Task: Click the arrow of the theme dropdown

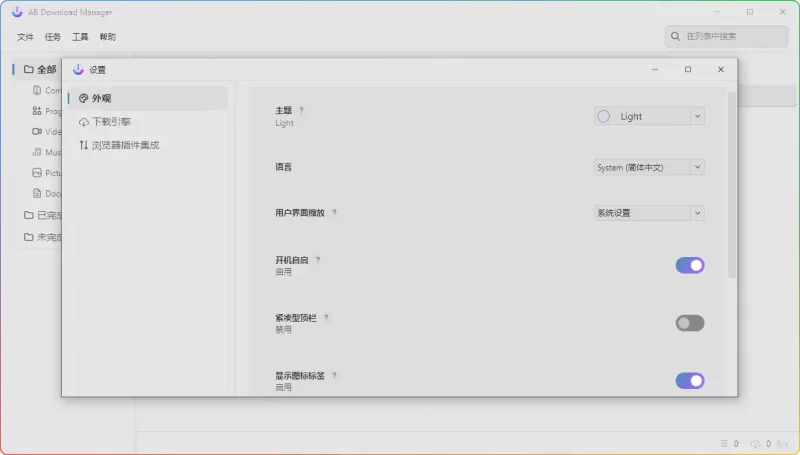Action: [x=697, y=116]
